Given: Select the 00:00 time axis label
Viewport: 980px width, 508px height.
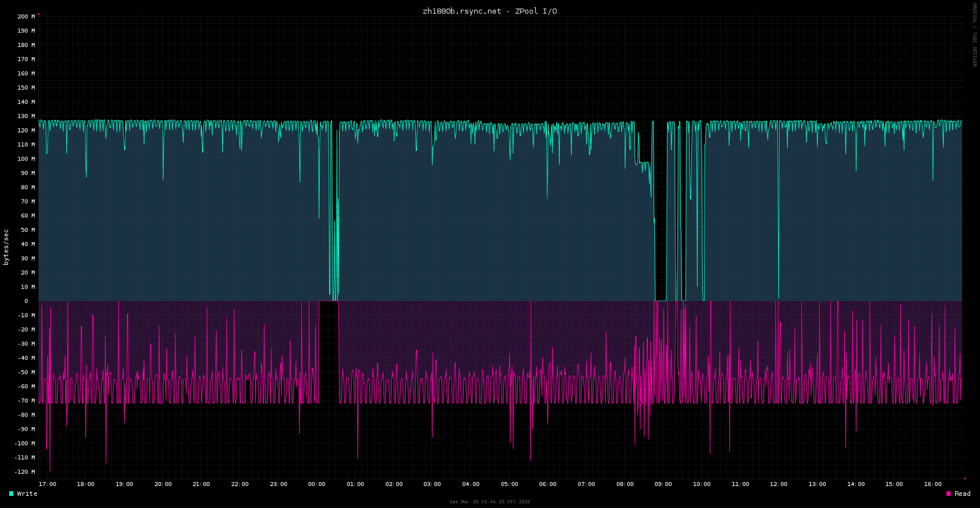Looking at the screenshot, I should tap(316, 484).
